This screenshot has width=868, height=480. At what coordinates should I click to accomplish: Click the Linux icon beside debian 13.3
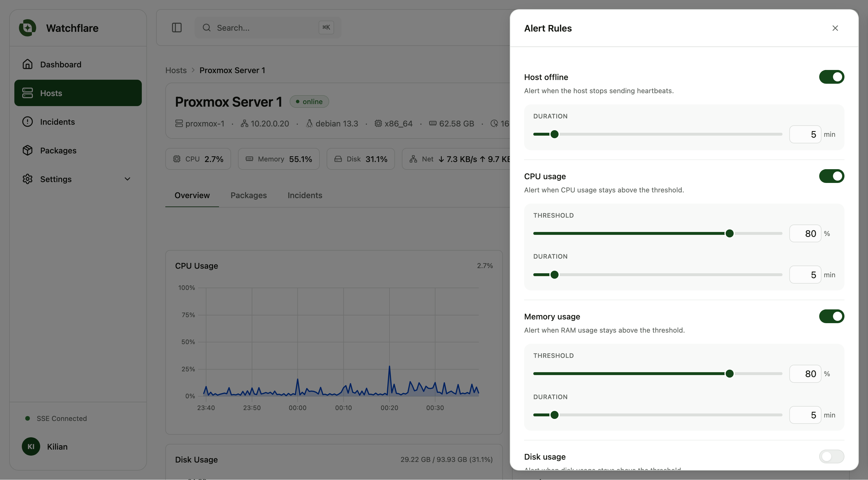point(309,124)
